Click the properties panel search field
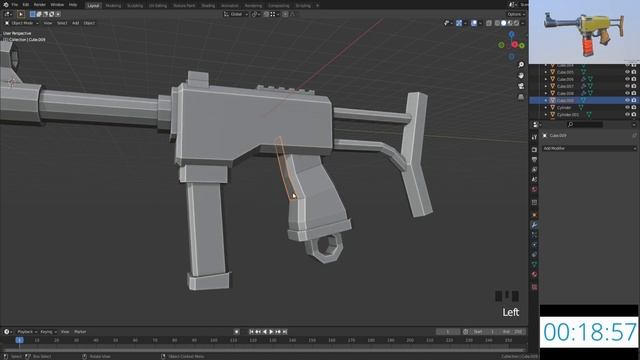This screenshot has height=360, width=640. [585, 124]
